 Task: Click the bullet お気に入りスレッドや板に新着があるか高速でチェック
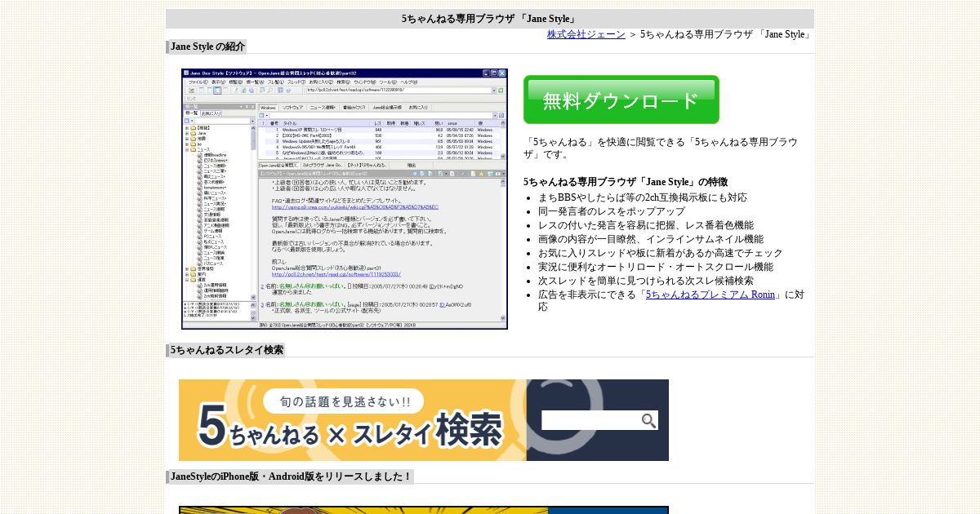pos(661,253)
